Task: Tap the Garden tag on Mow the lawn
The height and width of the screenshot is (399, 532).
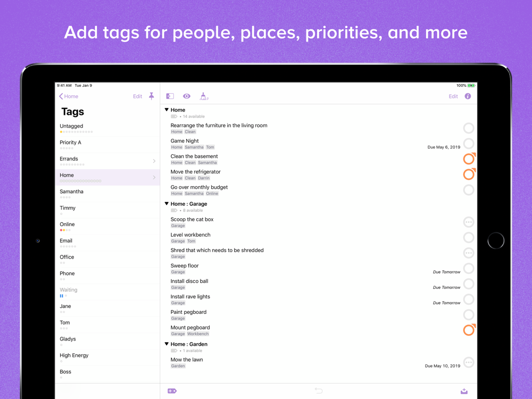Action: coord(178,366)
